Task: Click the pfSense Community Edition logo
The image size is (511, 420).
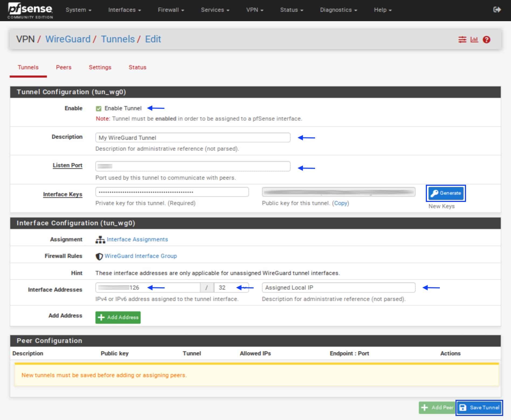Action: click(30, 10)
